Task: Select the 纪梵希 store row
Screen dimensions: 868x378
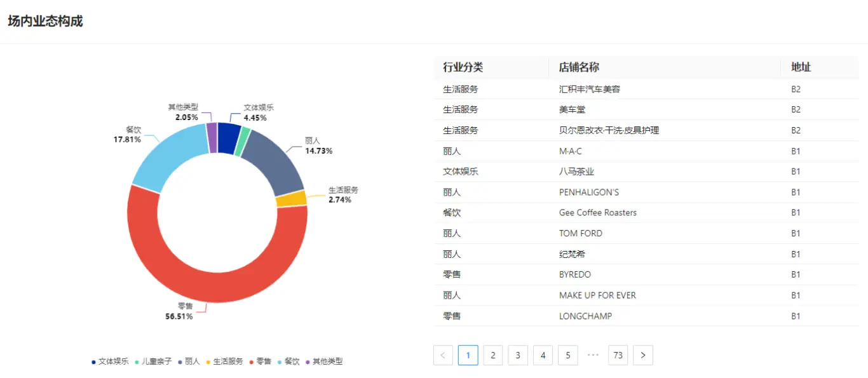Action: [646, 254]
